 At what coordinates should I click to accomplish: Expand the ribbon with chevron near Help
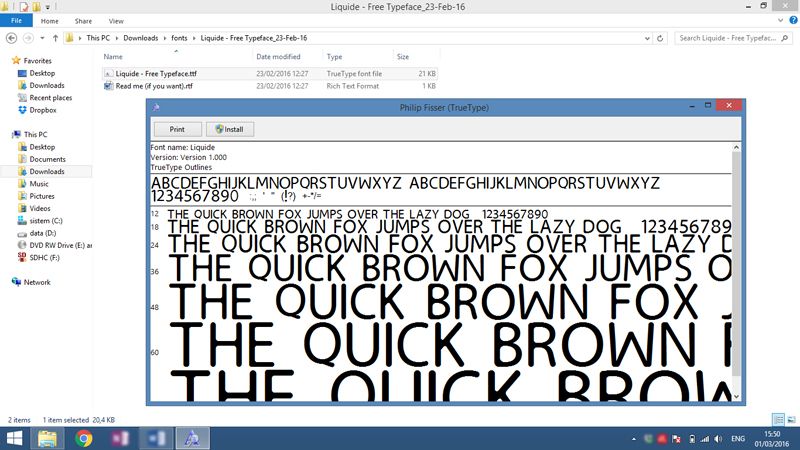[x=780, y=20]
